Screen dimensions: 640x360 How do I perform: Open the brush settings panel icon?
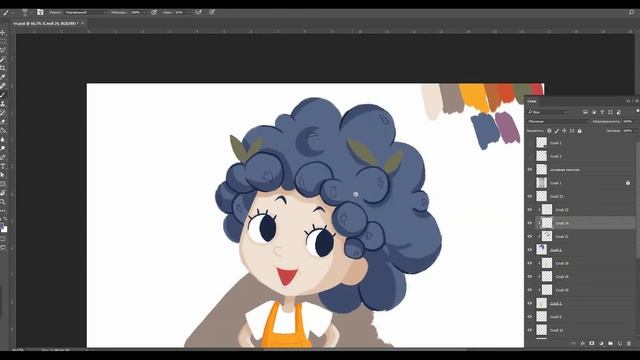[x=40, y=12]
